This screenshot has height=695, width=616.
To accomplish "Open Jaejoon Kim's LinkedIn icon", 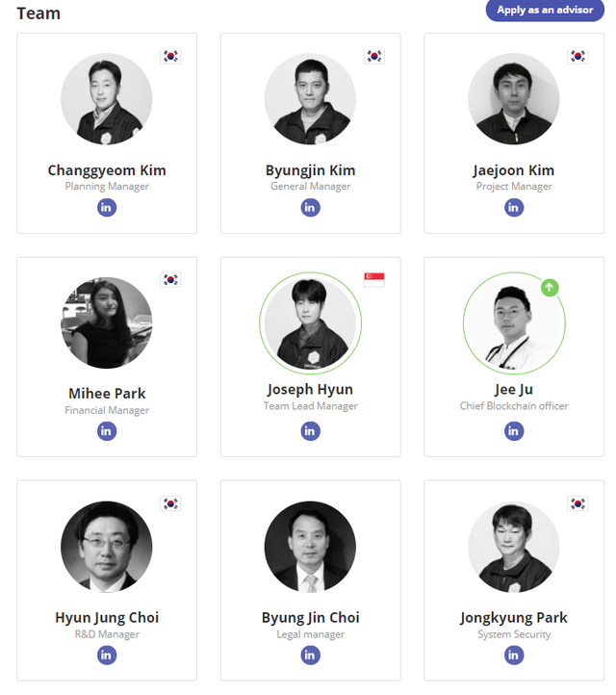I will pyautogui.click(x=514, y=207).
